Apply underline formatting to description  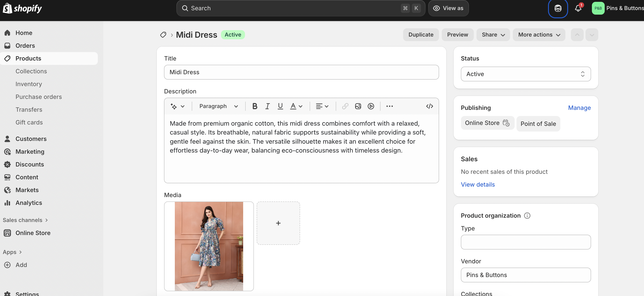click(x=280, y=106)
